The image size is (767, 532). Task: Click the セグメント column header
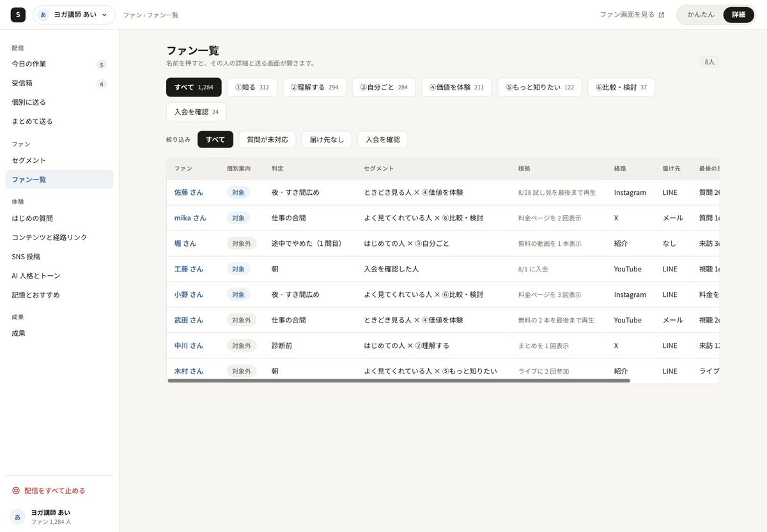pos(379,169)
